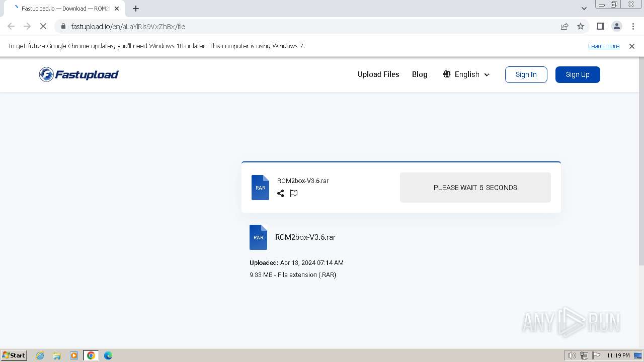Click the Action Center flag in tray
This screenshot has height=362, width=644.
coord(596,355)
